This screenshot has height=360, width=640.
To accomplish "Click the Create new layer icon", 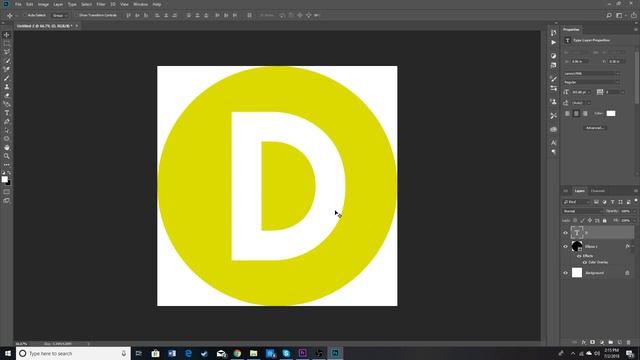I will click(620, 342).
